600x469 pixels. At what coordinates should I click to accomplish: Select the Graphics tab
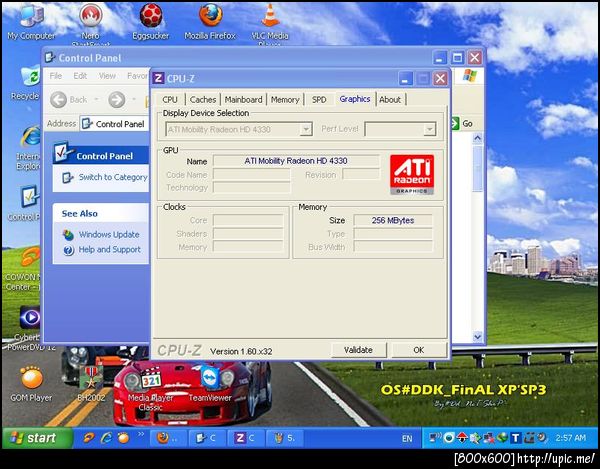tap(355, 99)
